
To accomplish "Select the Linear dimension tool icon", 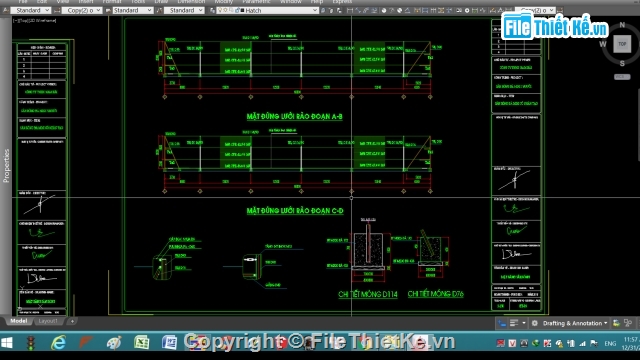I will (x=350, y=10).
